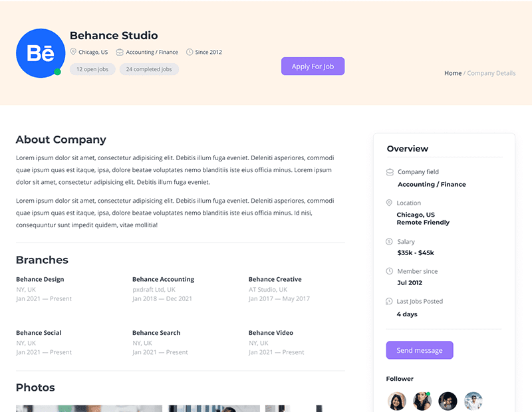Click the Location pin icon in Overview
This screenshot has width=532, height=412.
click(390, 203)
